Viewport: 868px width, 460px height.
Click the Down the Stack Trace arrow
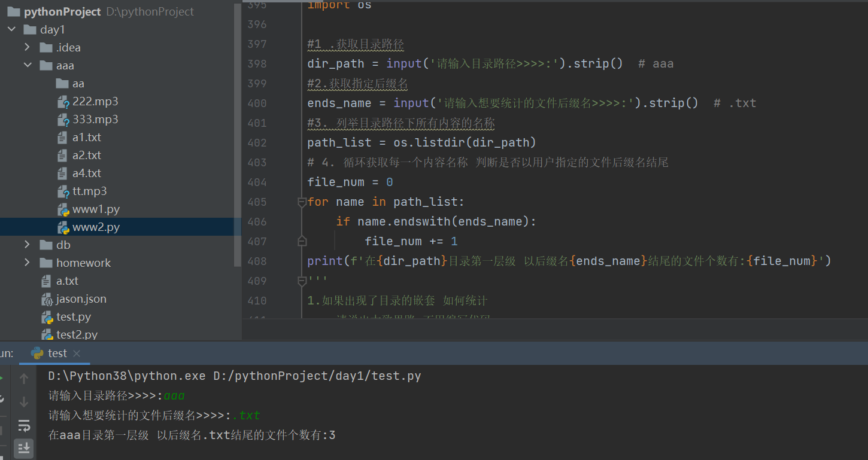(x=24, y=401)
